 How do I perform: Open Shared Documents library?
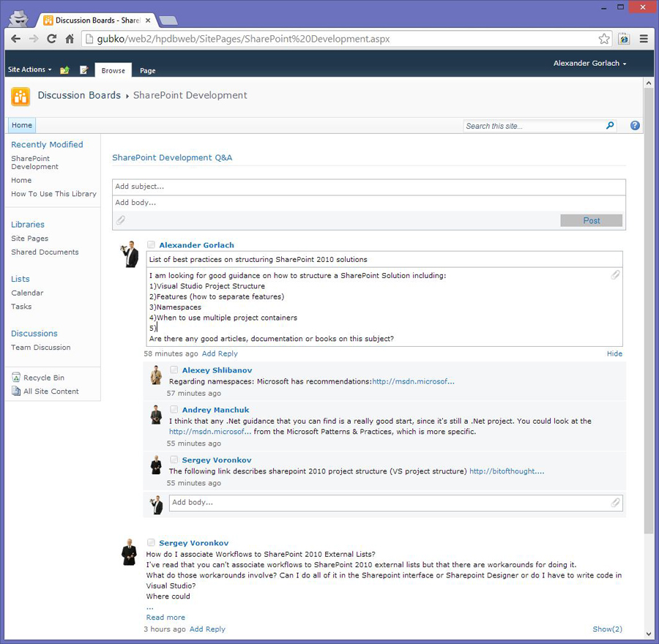(x=45, y=252)
